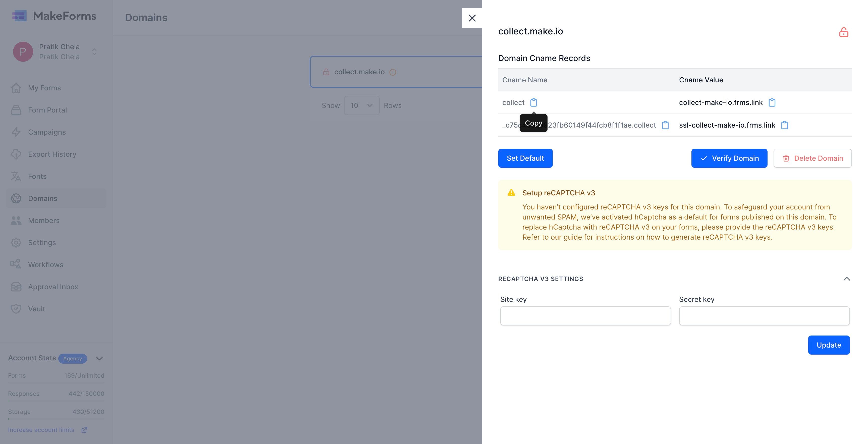Click the Fonts translate icon
Image resolution: width=868 pixels, height=444 pixels.
click(x=16, y=176)
